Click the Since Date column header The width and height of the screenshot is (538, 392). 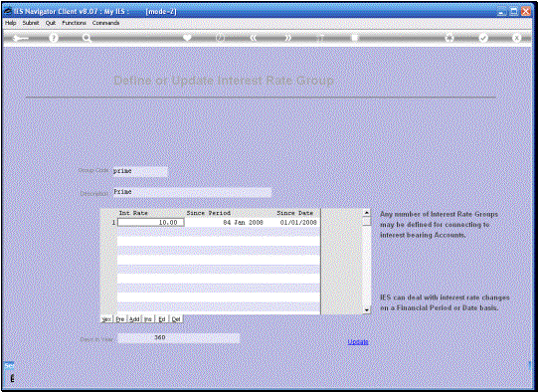pos(295,213)
